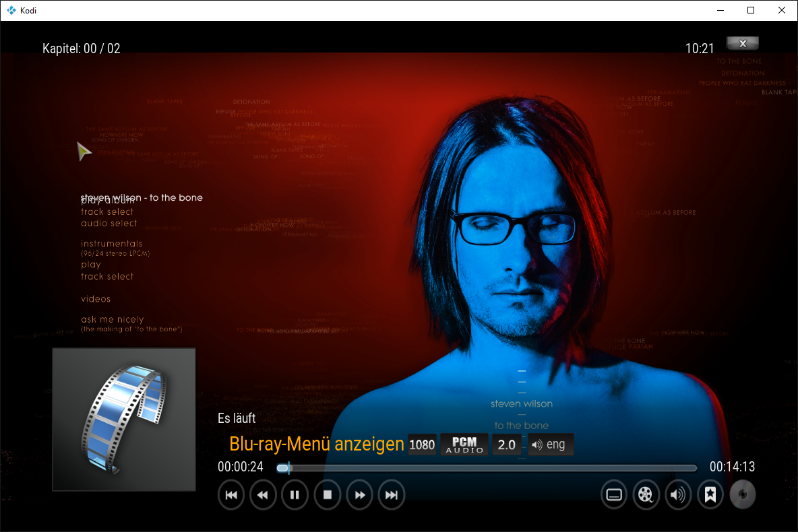Close the OSD with the X button

pos(743,43)
